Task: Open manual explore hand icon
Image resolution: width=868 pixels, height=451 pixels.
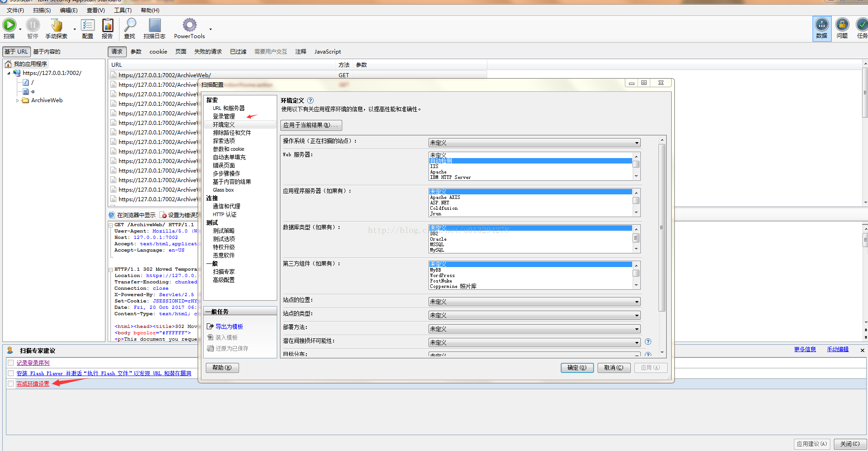Action: [x=56, y=25]
